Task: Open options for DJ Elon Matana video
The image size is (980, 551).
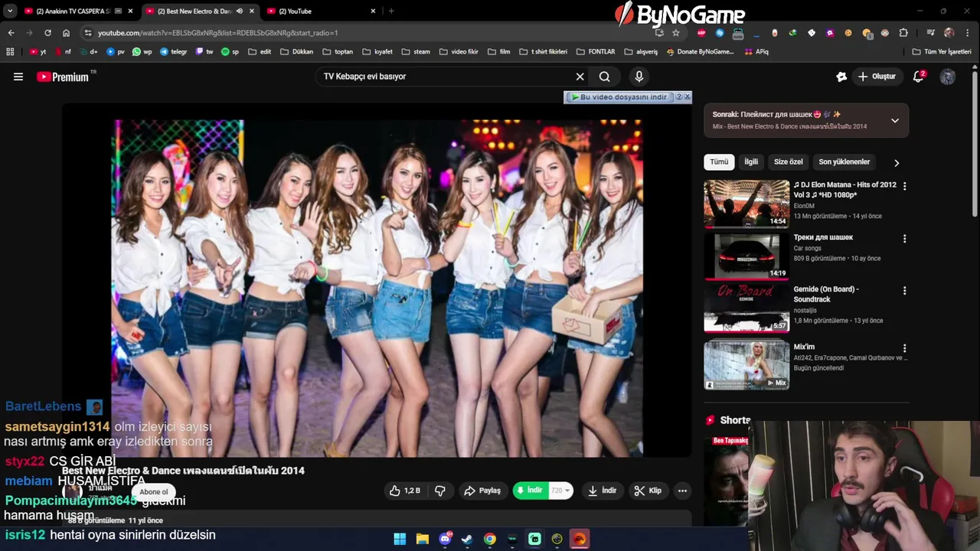Action: pos(904,186)
